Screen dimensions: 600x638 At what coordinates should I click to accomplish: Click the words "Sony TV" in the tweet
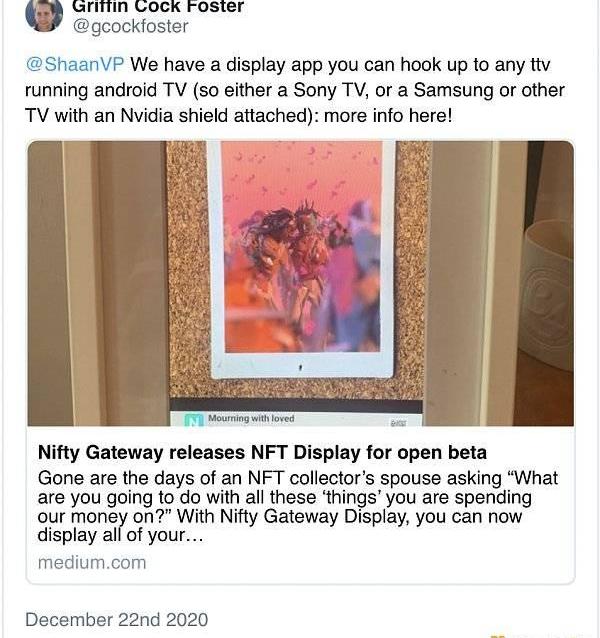click(391, 91)
